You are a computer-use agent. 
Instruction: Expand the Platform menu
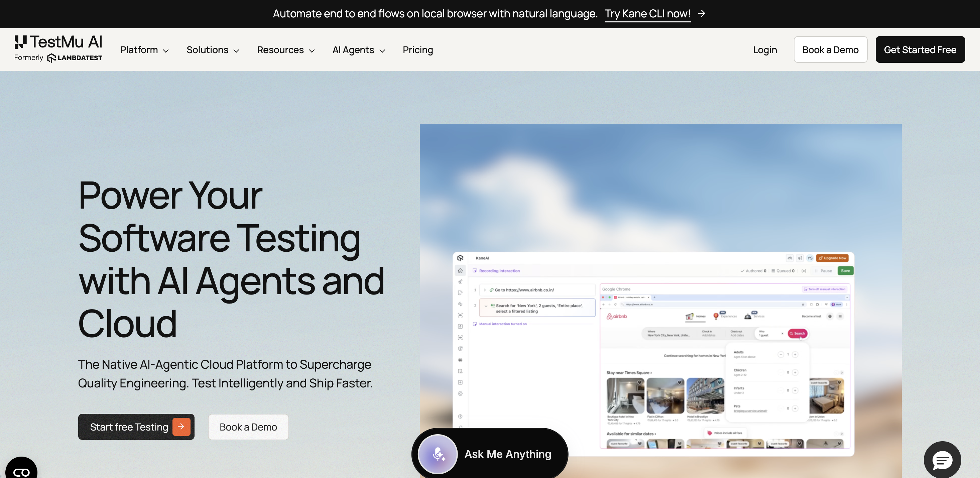[144, 50]
